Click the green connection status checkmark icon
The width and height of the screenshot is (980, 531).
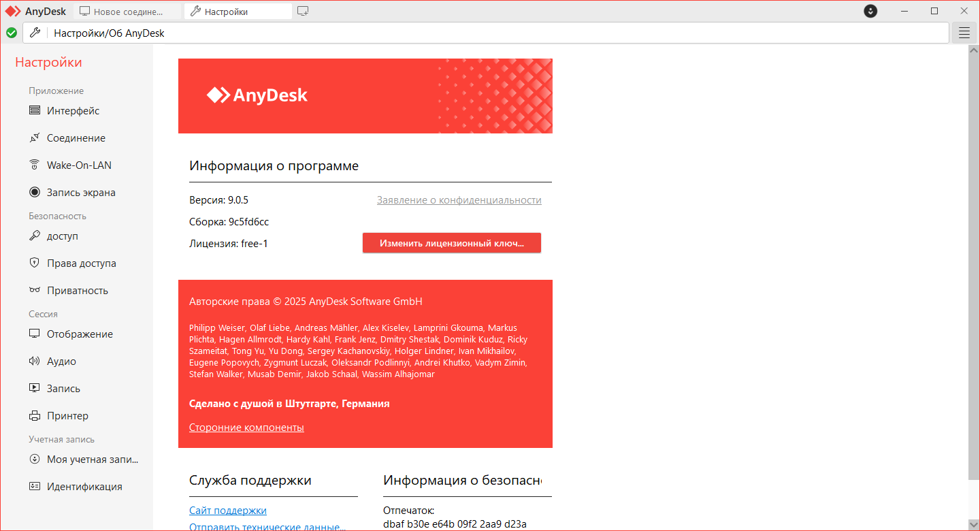point(12,33)
